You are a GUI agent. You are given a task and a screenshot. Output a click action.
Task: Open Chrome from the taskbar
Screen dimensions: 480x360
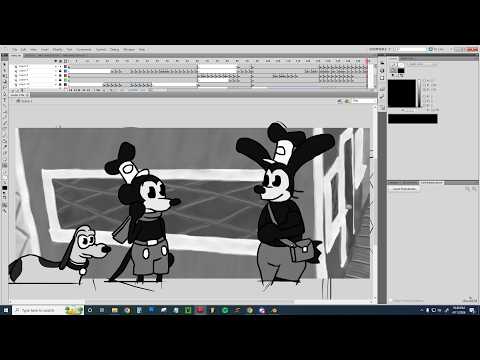[x=127, y=310]
